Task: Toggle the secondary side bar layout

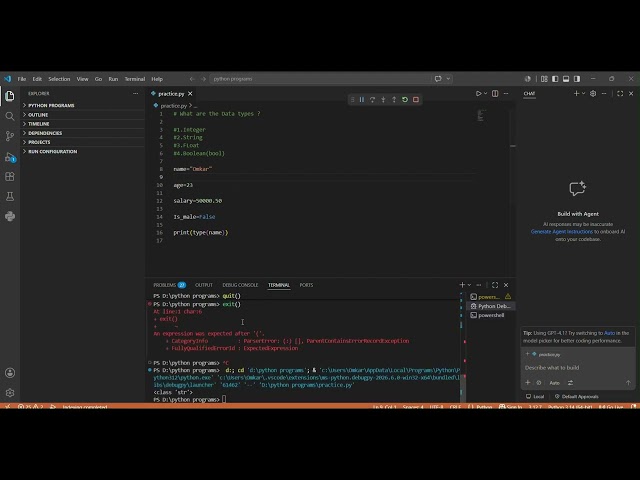Action: tap(577, 79)
